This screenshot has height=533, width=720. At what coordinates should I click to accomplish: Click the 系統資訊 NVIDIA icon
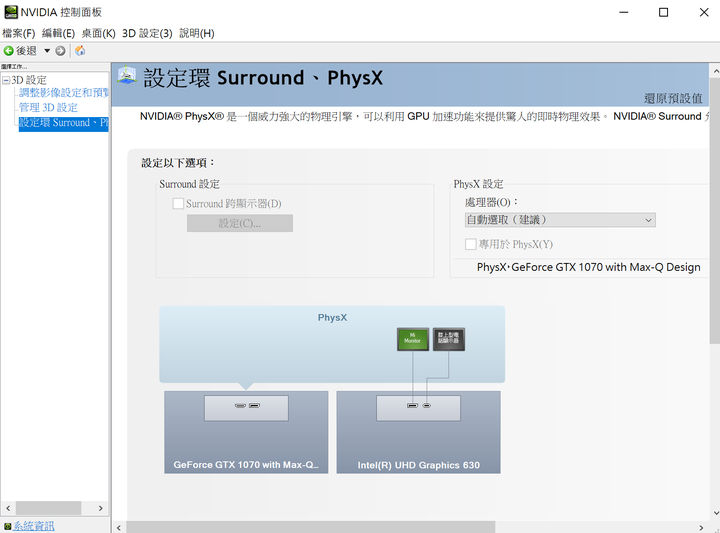point(7,526)
